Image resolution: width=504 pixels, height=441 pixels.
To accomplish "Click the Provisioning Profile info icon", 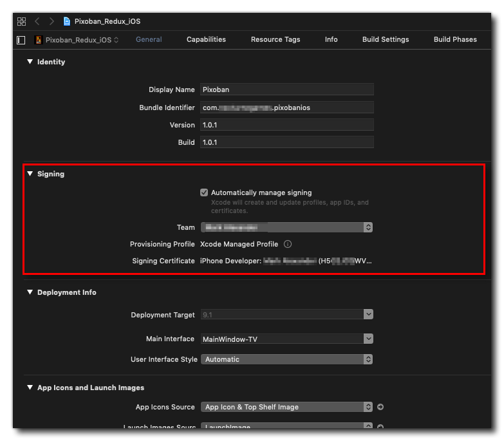I will click(288, 244).
